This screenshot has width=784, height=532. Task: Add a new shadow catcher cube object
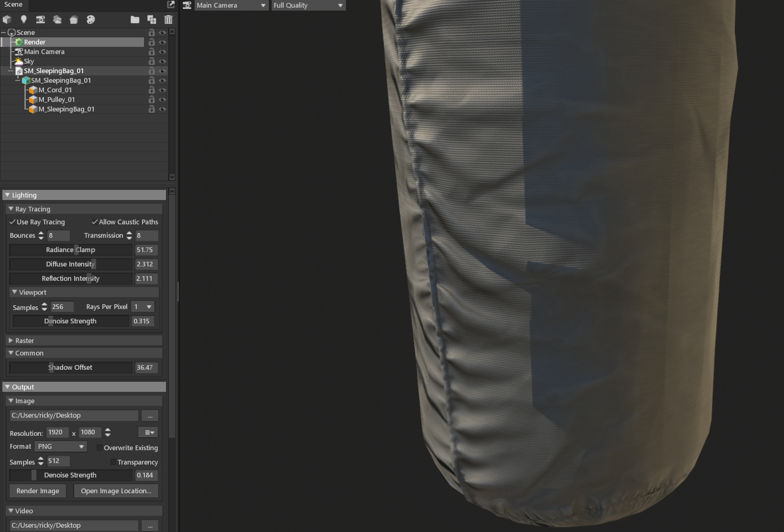click(7, 20)
